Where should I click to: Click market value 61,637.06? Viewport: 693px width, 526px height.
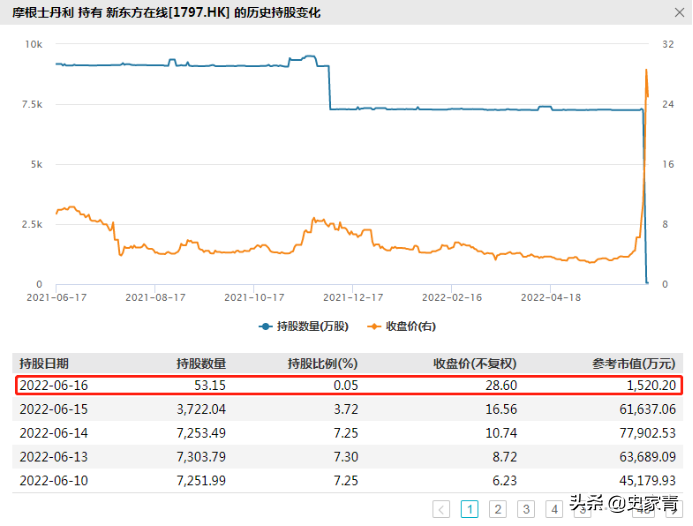pos(647,409)
